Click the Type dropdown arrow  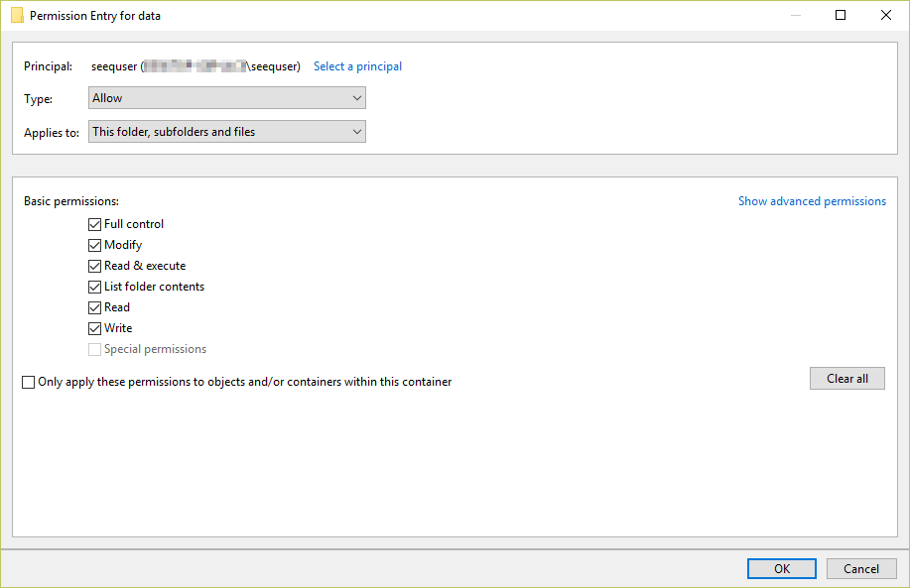click(355, 97)
